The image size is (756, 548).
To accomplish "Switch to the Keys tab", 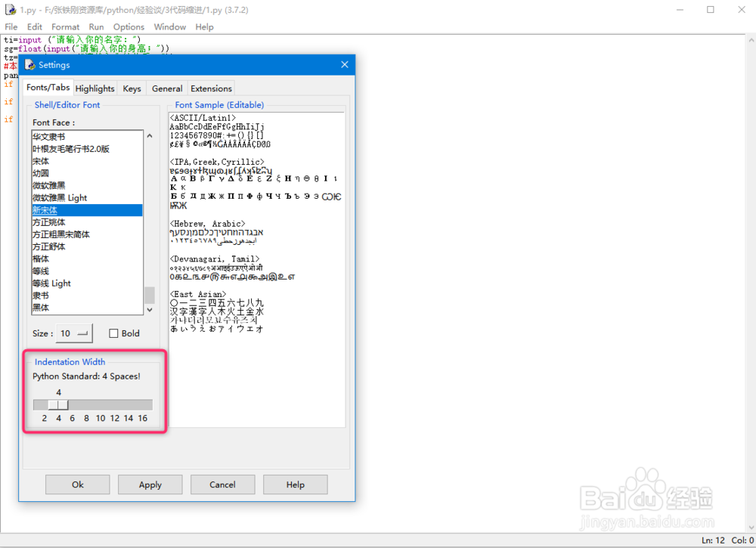I will pyautogui.click(x=132, y=88).
